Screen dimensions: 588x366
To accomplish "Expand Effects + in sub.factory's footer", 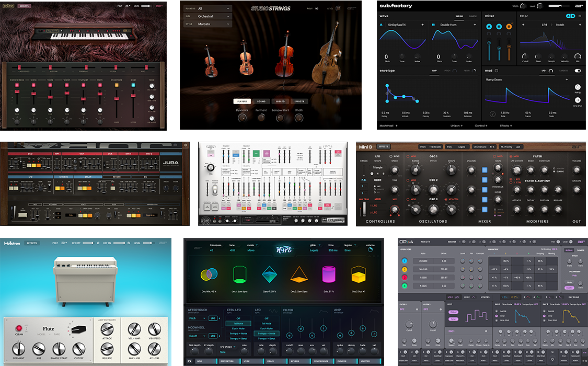I will [x=505, y=125].
